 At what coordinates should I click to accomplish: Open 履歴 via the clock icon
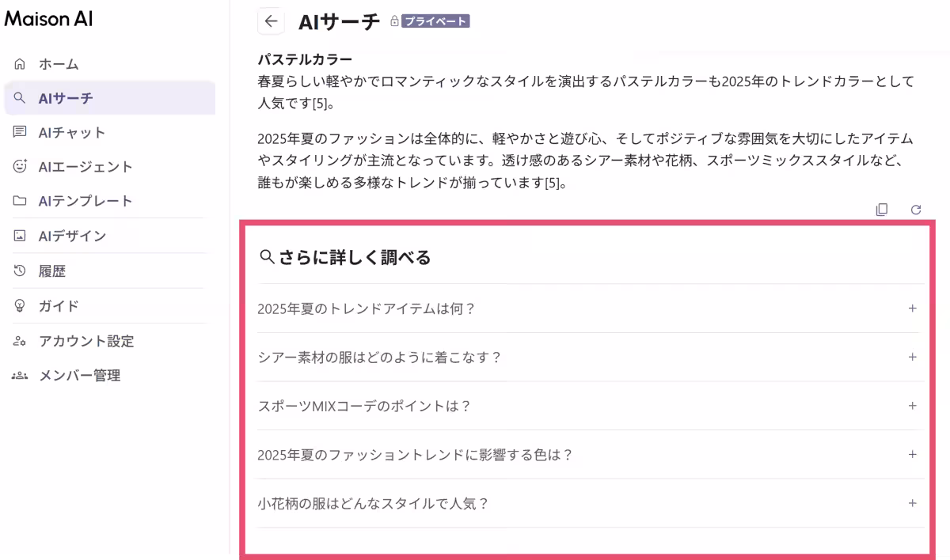(x=17, y=271)
